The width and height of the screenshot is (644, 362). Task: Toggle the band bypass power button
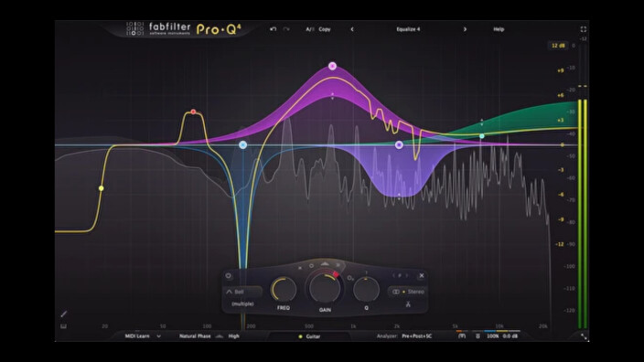[x=229, y=276]
